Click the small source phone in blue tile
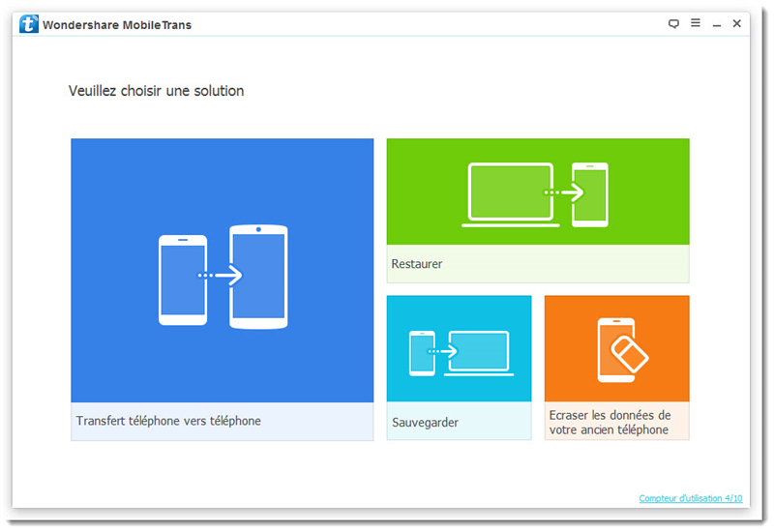The image size is (774, 532). click(182, 280)
